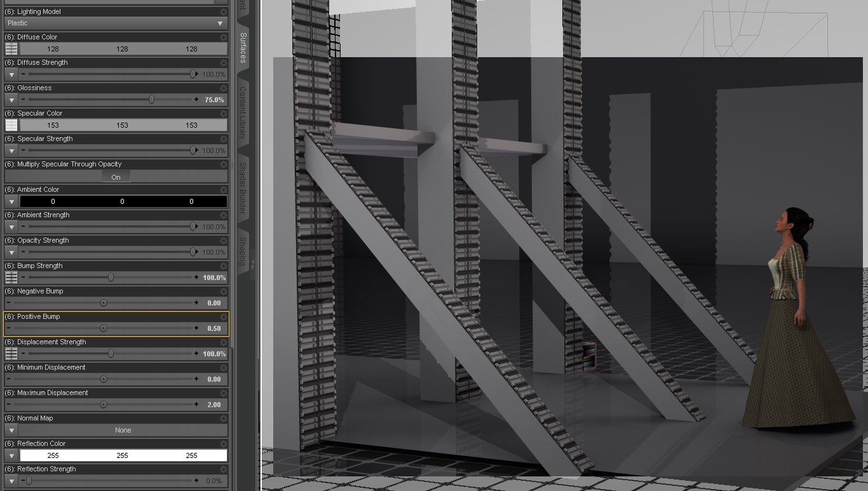This screenshot has height=491, width=868.
Task: Open the Reflection Color settings gear
Action: (x=223, y=443)
